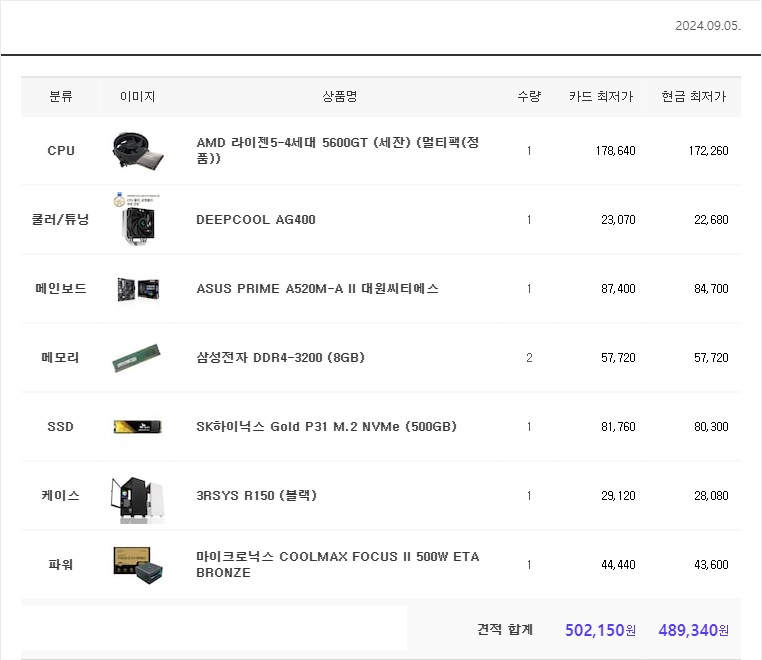Click the 마이크로닉스 power supply image
The width and height of the screenshot is (762, 660).
click(x=137, y=565)
